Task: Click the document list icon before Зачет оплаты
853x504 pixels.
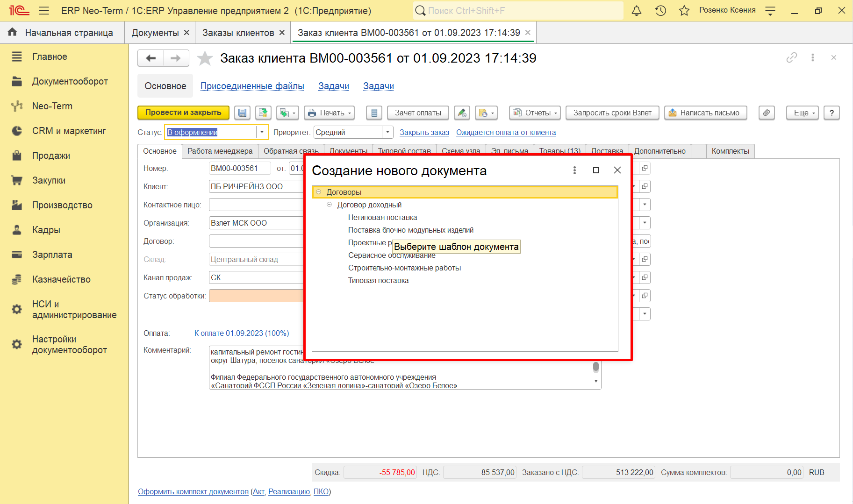Action: point(374,113)
